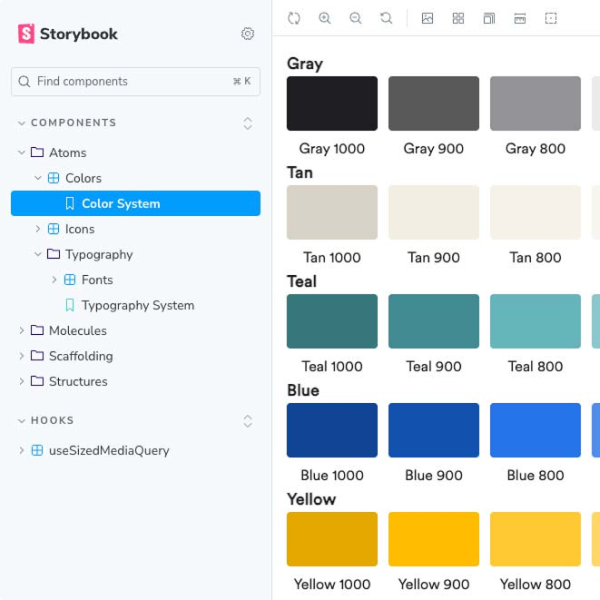Click the remount component icon
Screen dimensions: 600x600
click(294, 18)
